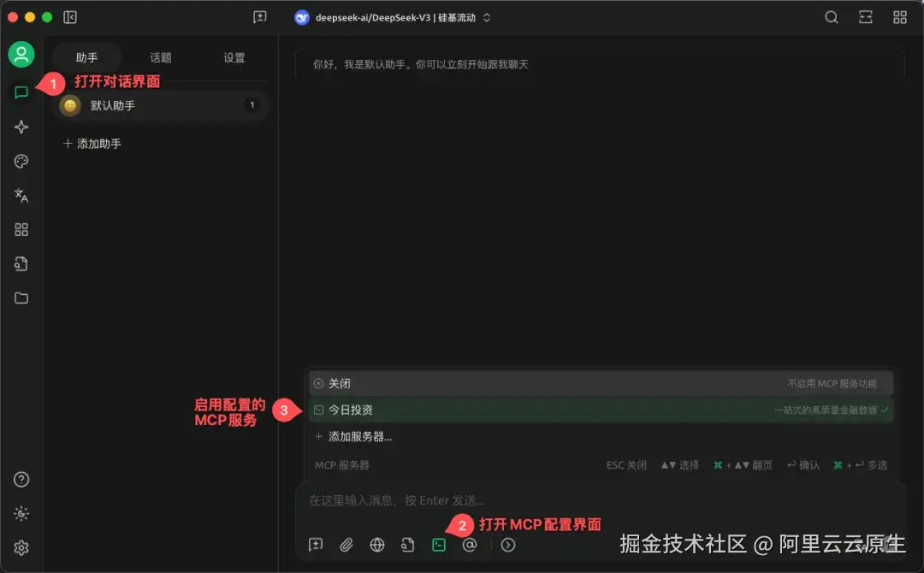Mention a model using the @ icon
This screenshot has width=924, height=573.
coord(469,545)
